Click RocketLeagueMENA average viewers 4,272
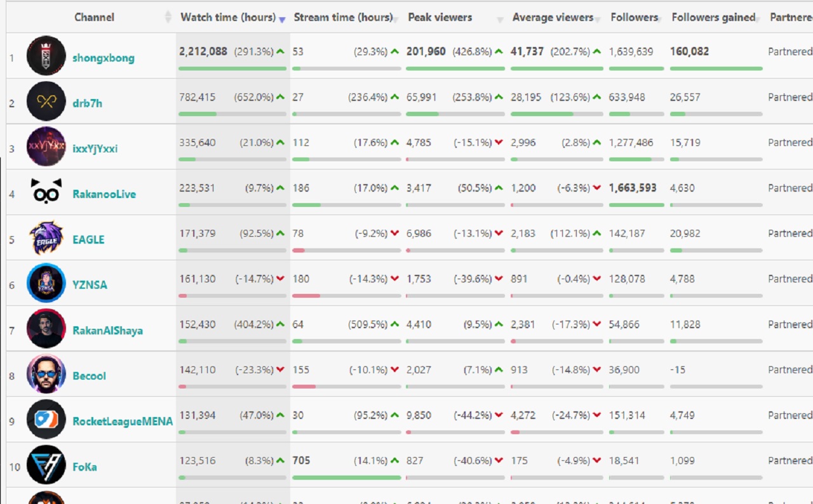This screenshot has width=813, height=504. tap(523, 415)
